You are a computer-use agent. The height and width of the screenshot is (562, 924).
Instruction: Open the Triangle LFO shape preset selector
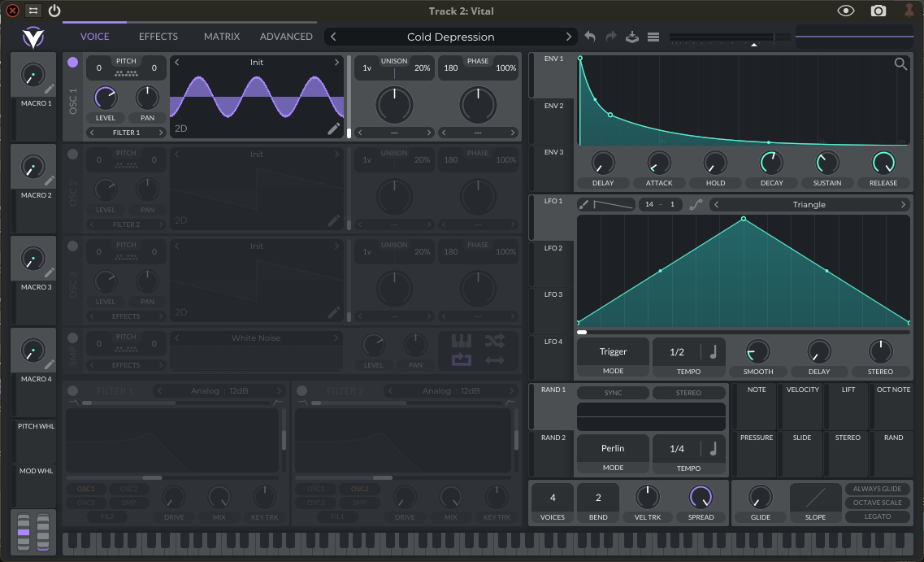[x=809, y=205]
